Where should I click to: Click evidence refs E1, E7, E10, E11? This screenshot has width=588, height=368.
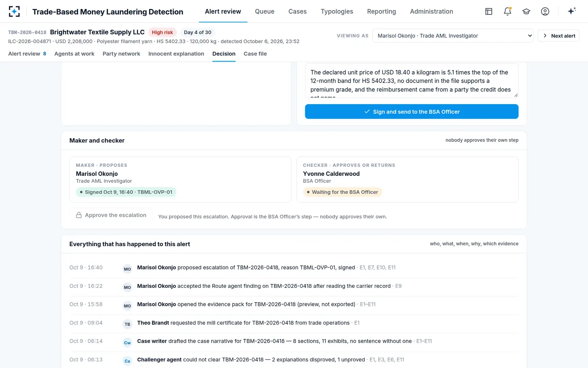click(x=377, y=267)
